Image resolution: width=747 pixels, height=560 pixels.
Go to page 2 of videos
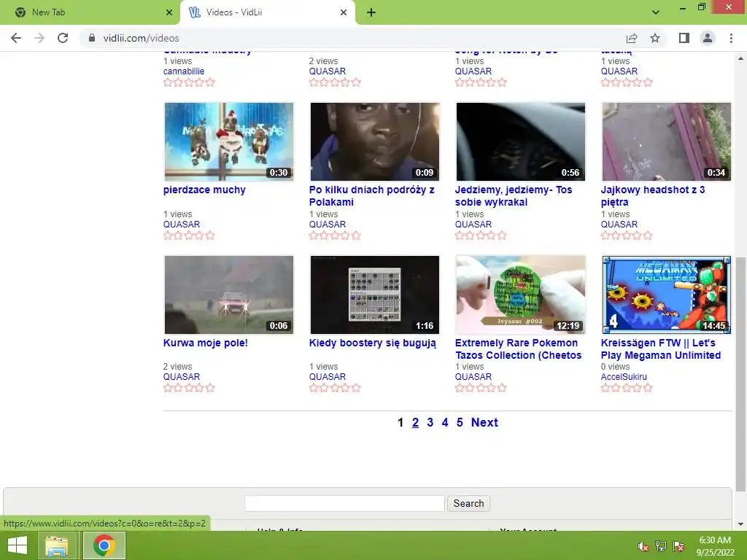415,422
